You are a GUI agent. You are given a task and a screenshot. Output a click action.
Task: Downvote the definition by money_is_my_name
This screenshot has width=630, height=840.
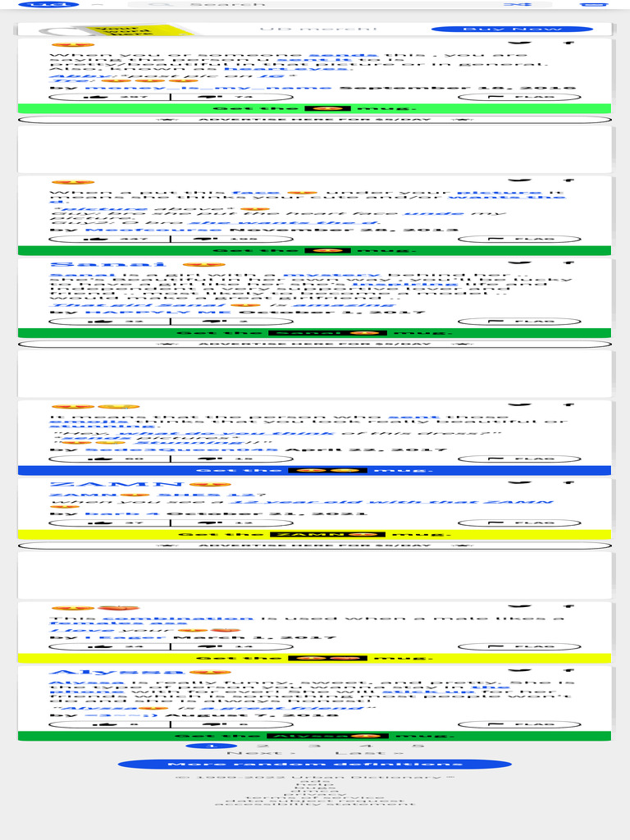231,97
